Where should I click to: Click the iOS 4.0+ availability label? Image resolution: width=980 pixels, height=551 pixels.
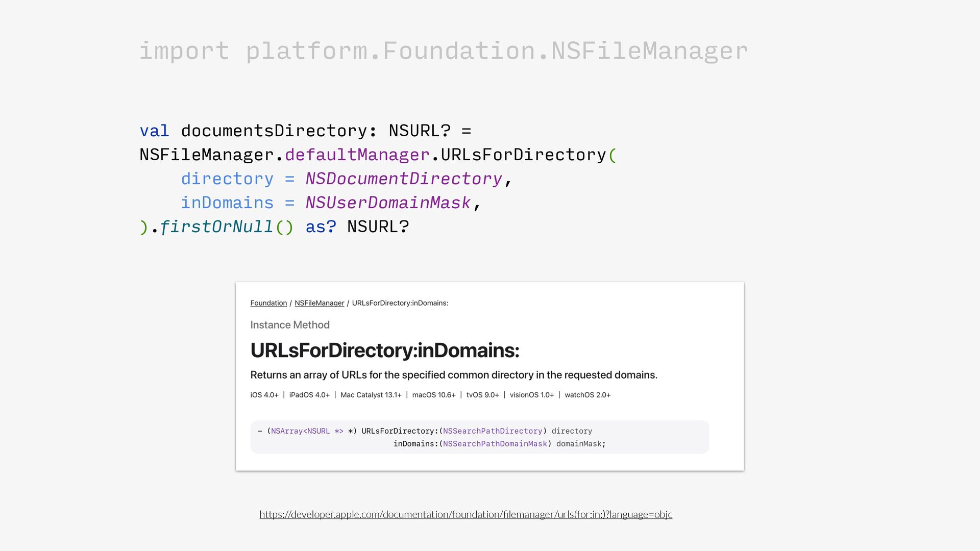(x=264, y=395)
